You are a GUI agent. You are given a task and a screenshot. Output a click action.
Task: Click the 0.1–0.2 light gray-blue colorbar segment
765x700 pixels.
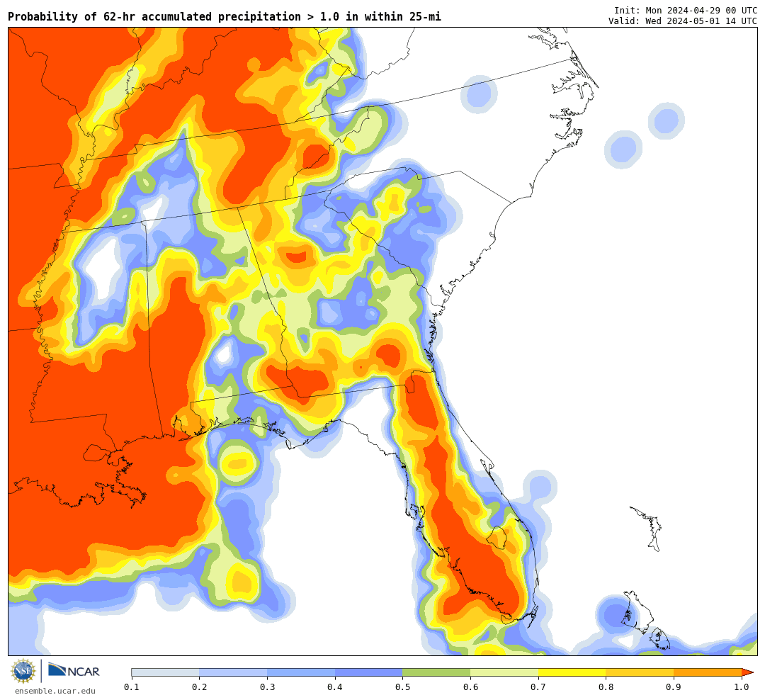tap(165, 672)
